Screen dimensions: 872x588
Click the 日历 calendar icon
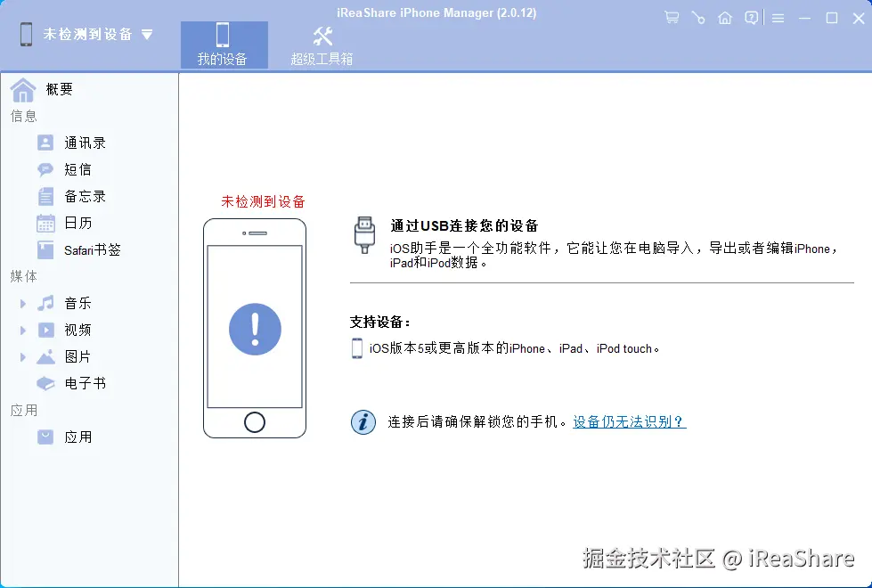click(45, 223)
